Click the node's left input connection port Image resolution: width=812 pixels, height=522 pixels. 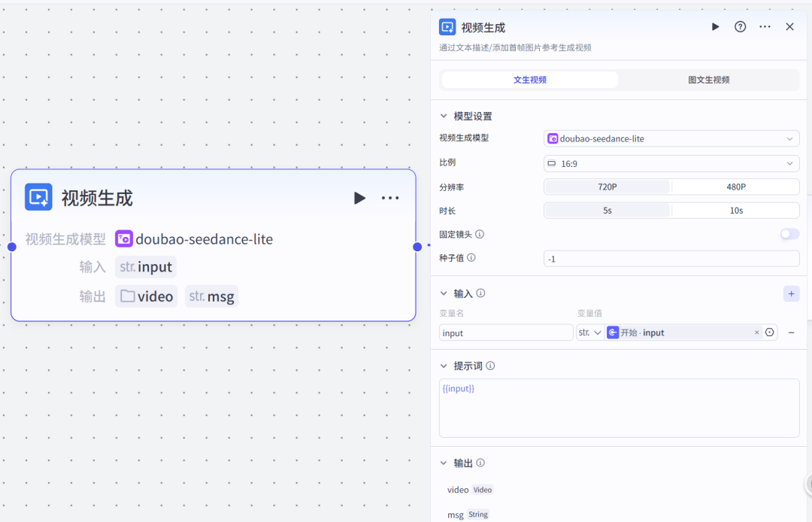click(11, 247)
